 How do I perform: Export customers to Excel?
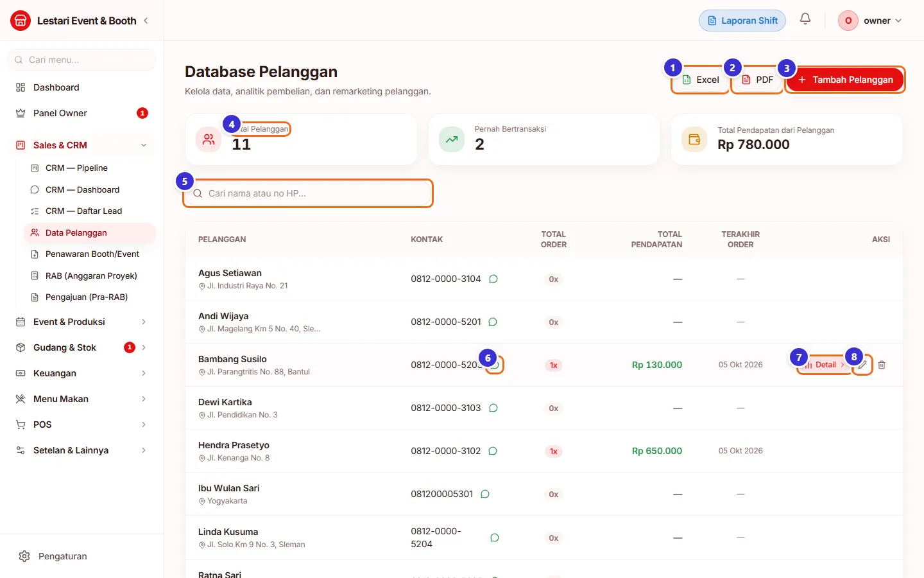(x=700, y=80)
